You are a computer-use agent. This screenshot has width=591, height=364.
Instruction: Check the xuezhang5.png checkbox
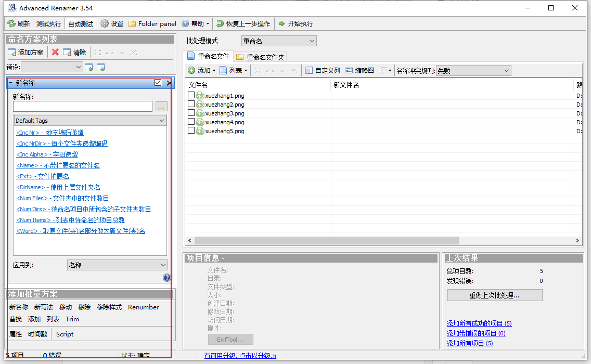[191, 131]
